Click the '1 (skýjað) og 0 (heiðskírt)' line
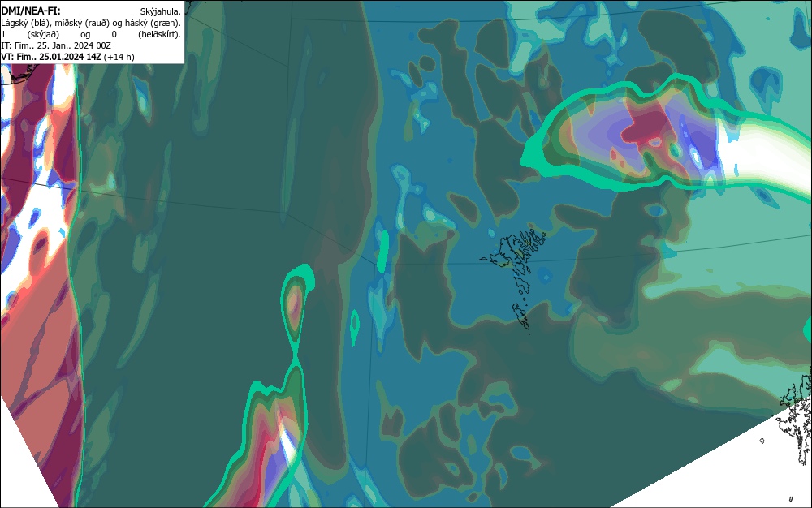Image resolution: width=812 pixels, height=508 pixels. point(91,34)
